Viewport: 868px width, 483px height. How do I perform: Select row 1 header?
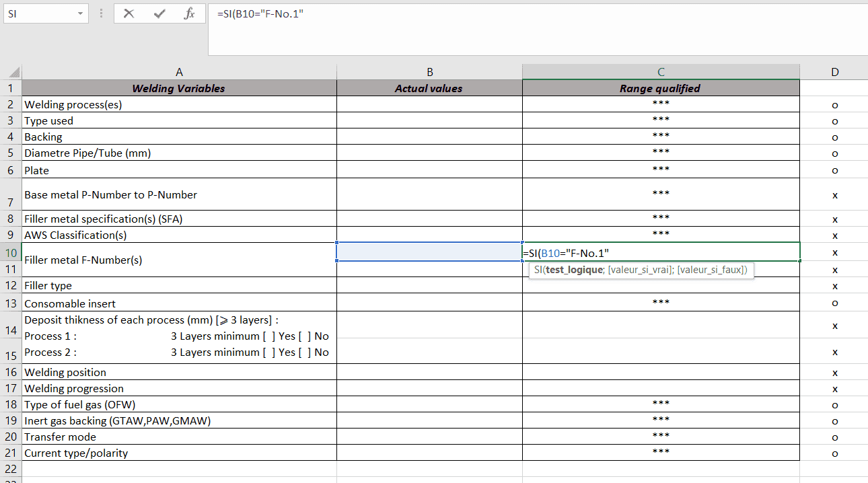point(11,88)
